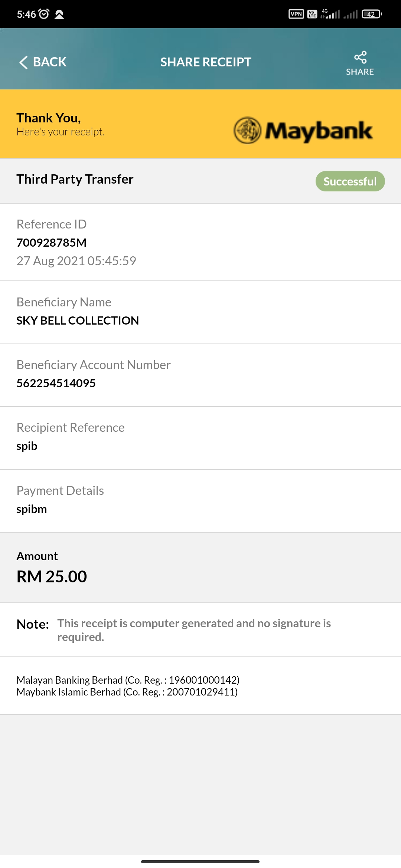Tap the back chevron arrow
This screenshot has width=401, height=868.
(x=23, y=62)
